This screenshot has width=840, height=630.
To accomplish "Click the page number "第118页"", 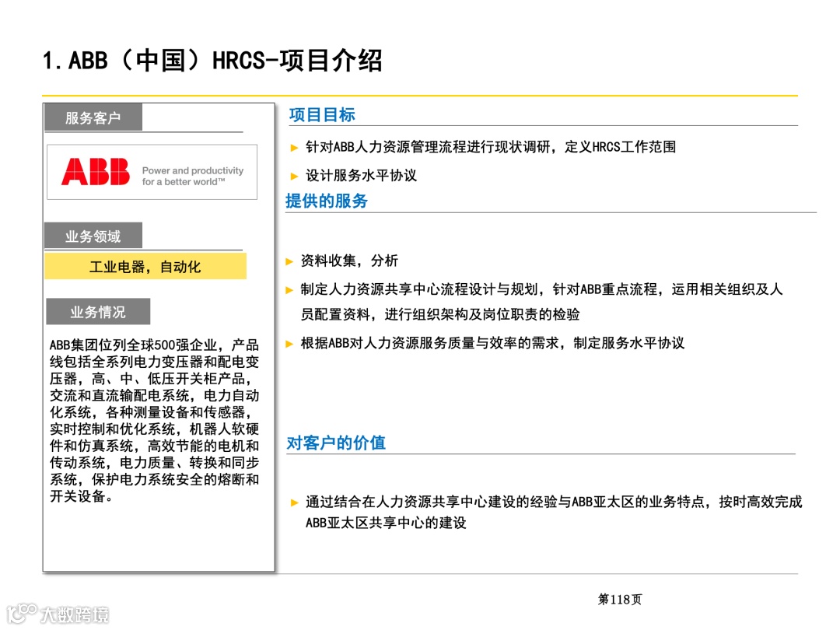I will [619, 600].
